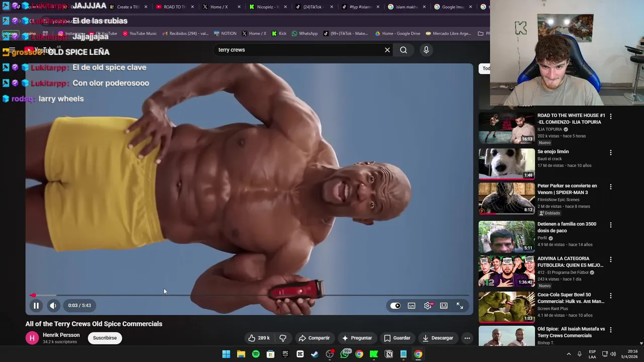The width and height of the screenshot is (644, 362).
Task: Open options menu for Coca-Cola Super Bowl video
Action: [x=611, y=296]
